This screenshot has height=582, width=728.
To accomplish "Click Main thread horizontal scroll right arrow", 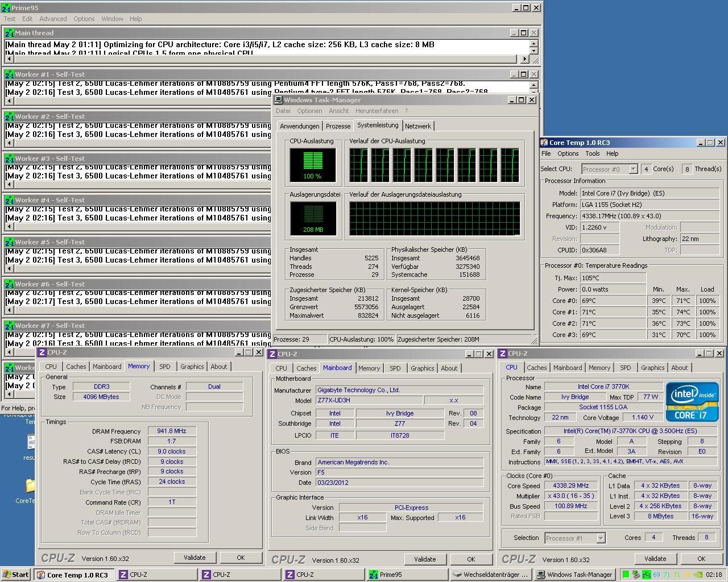I will coord(524,59).
